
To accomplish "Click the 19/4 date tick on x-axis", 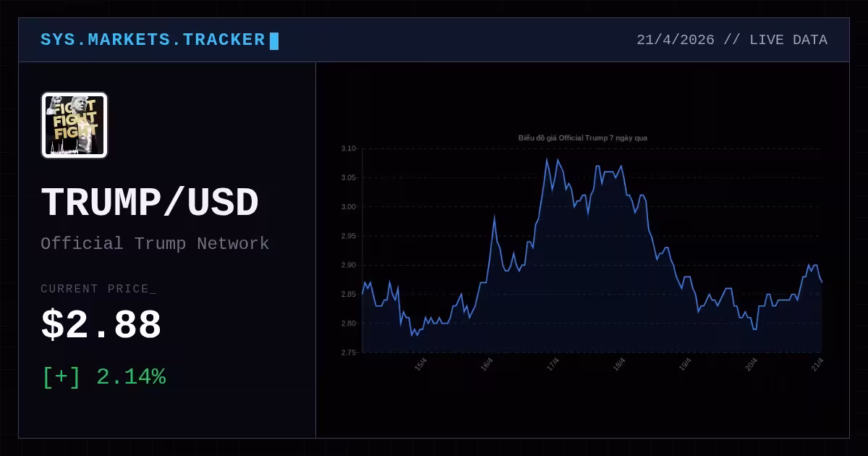I will click(x=686, y=364).
